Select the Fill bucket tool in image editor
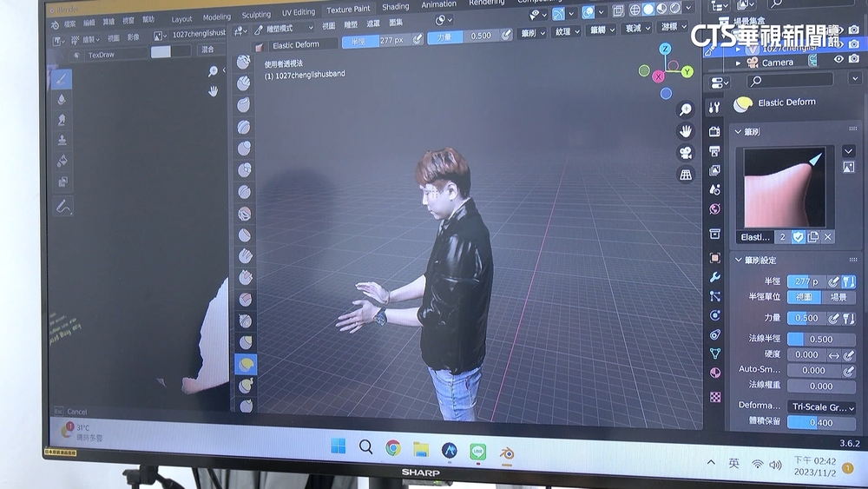 [x=62, y=161]
